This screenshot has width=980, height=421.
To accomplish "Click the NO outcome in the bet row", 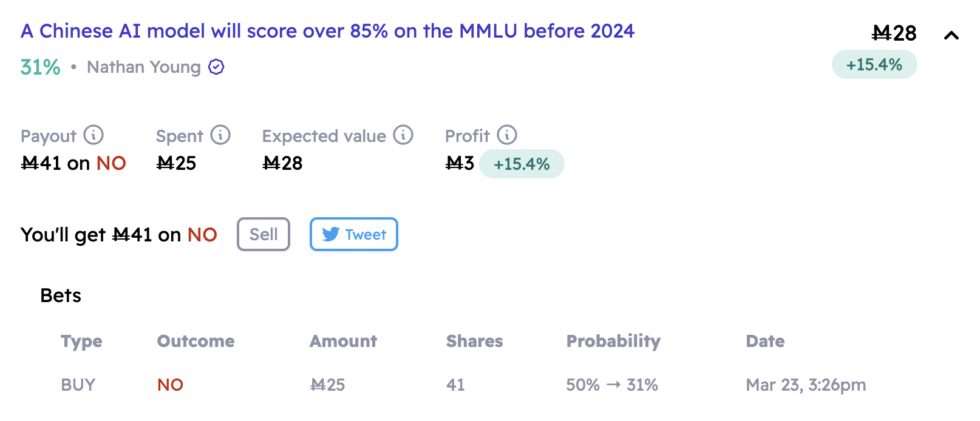I will (x=170, y=384).
